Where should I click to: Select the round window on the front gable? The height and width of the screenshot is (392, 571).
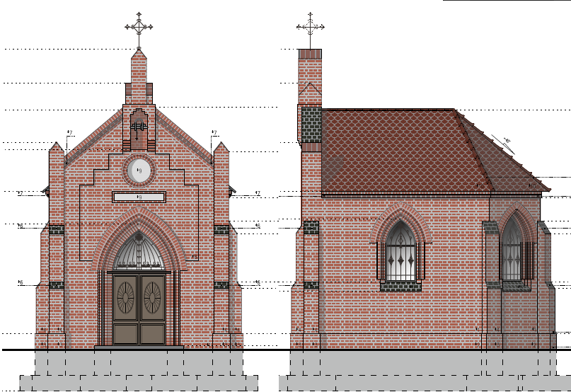[x=139, y=171]
